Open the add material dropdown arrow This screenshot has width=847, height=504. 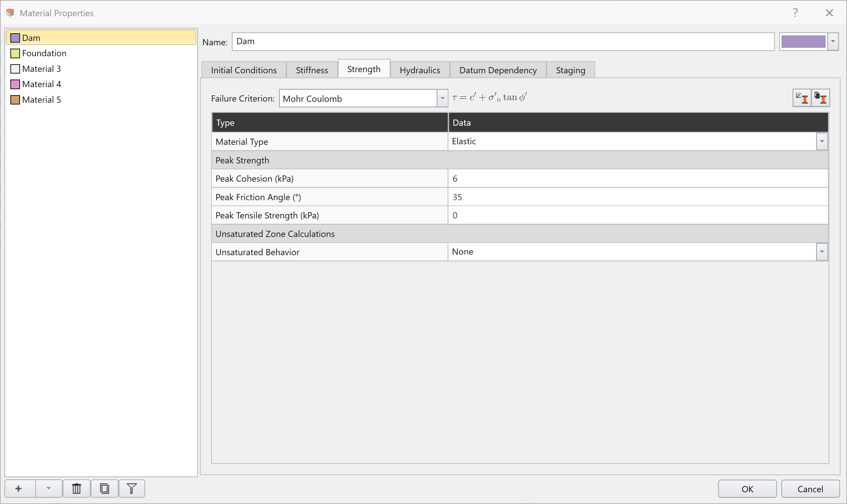[49, 488]
